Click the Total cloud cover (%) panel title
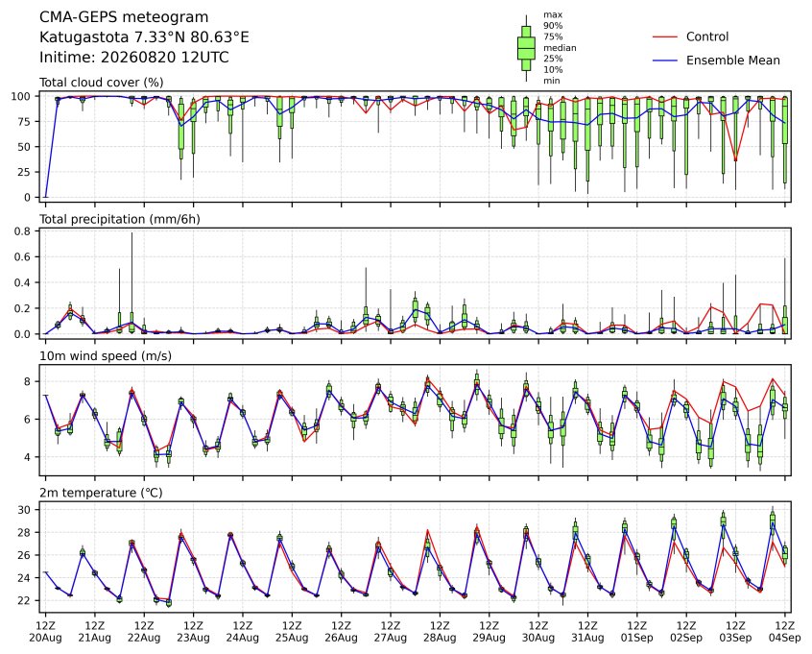This screenshot has width=812, height=654. point(102,83)
